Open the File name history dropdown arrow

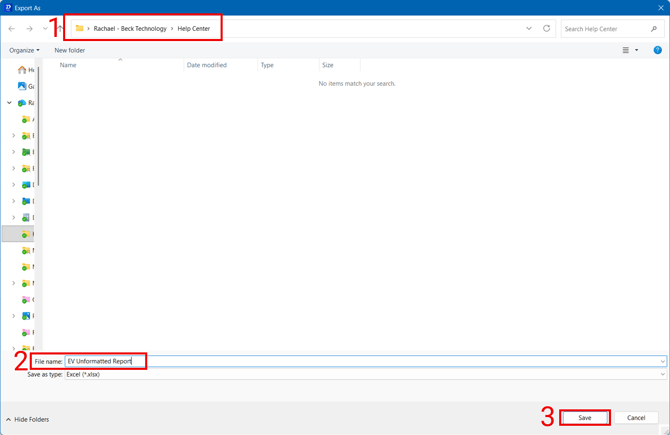point(662,362)
